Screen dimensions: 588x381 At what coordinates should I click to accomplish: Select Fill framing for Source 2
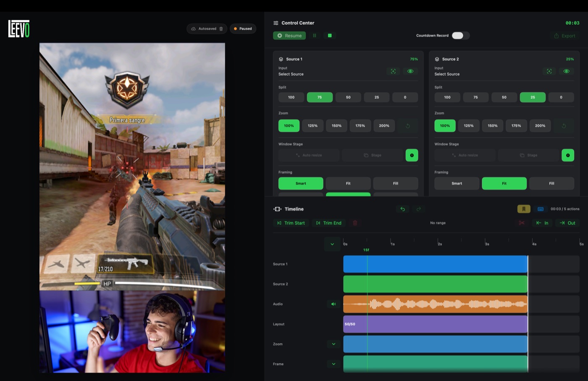(x=551, y=183)
